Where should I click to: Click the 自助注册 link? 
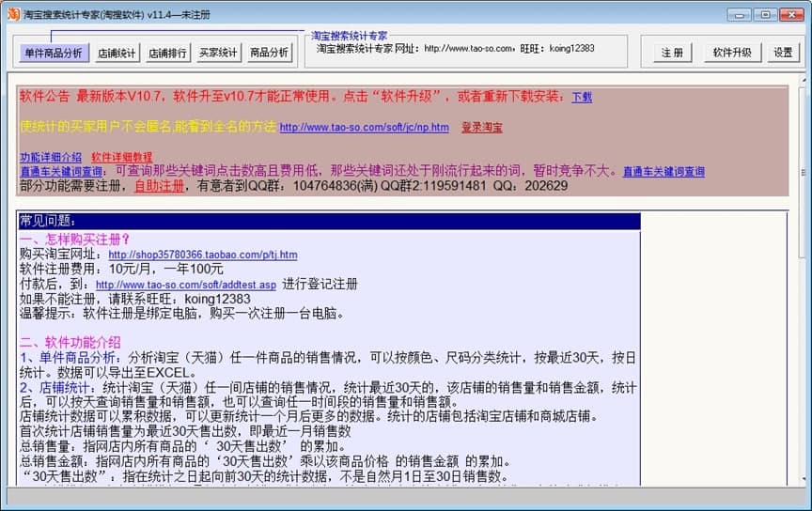coord(160,186)
